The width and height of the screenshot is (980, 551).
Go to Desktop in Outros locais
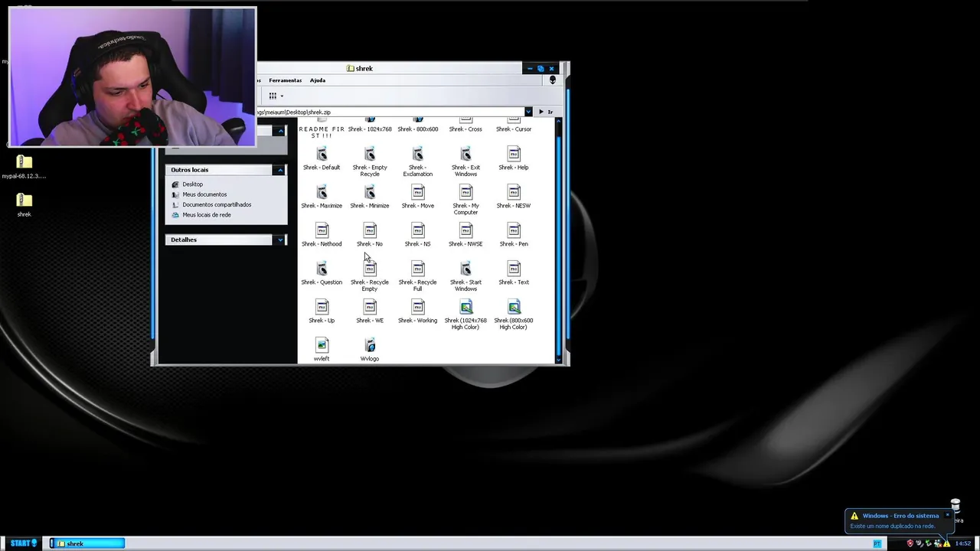click(x=192, y=184)
